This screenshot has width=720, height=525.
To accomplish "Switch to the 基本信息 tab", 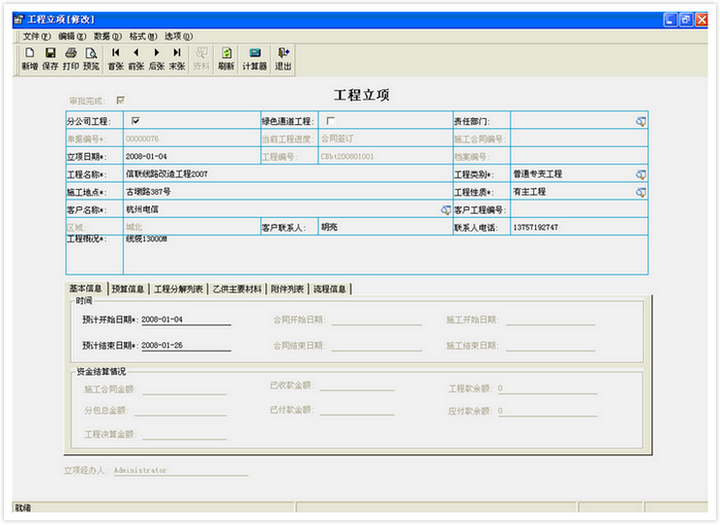I will point(85,288).
